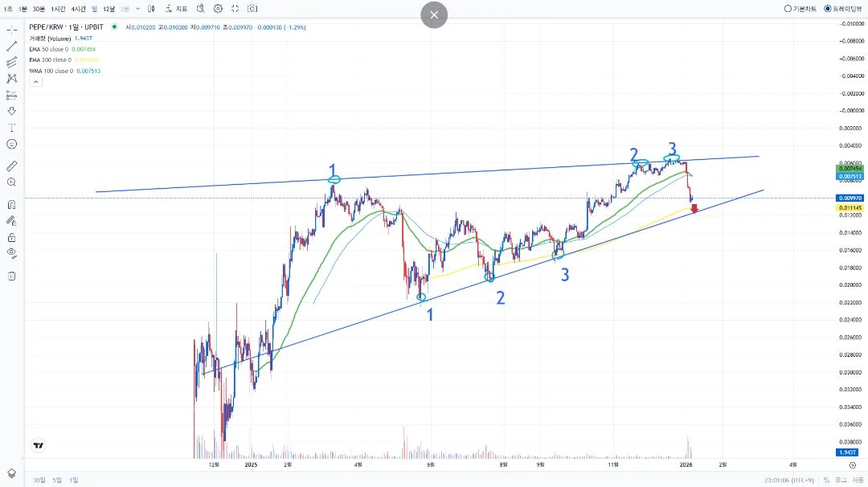Take a chart snapshot with the camera icon
Screen dimensions: 868x487
click(252, 9)
